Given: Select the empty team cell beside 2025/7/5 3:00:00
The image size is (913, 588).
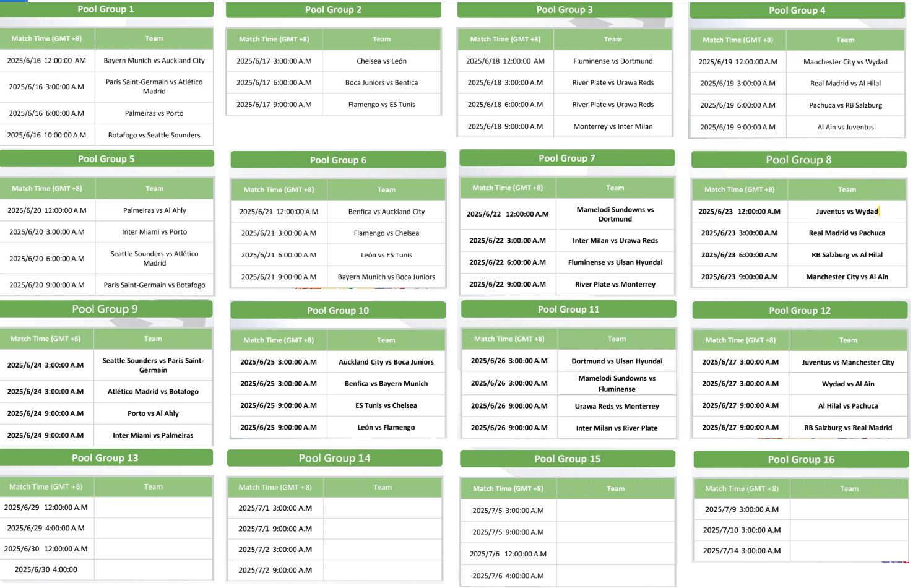Looking at the screenshot, I should click(x=615, y=511).
